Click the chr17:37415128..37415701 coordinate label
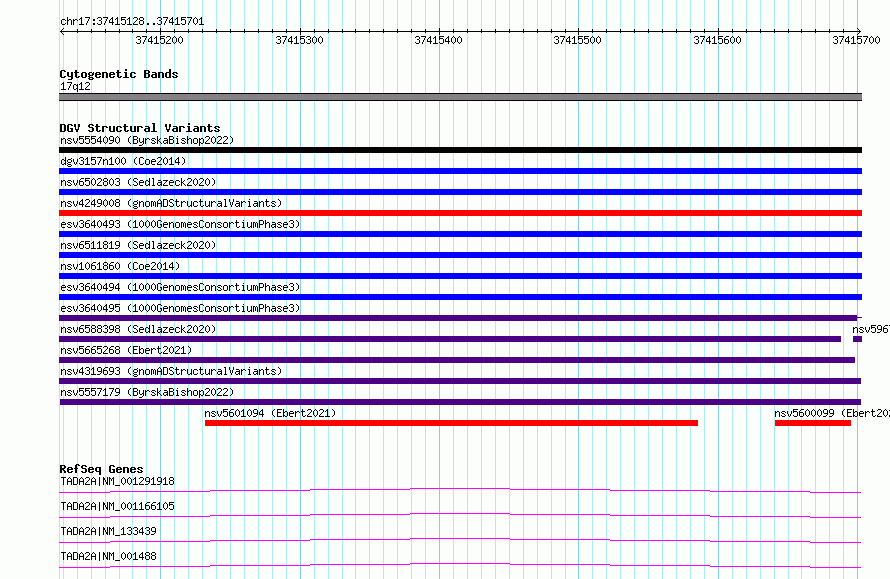This screenshot has width=890, height=579. [132, 22]
